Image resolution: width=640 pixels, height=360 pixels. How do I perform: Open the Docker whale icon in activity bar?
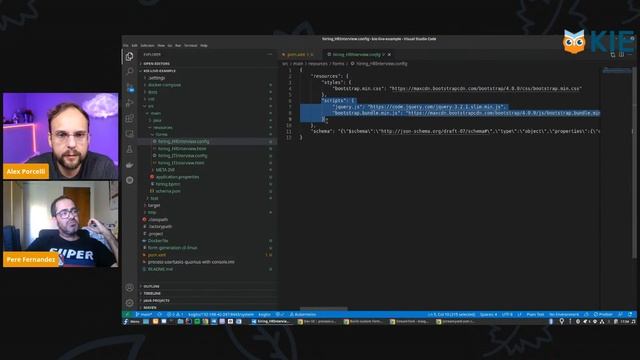[129, 165]
